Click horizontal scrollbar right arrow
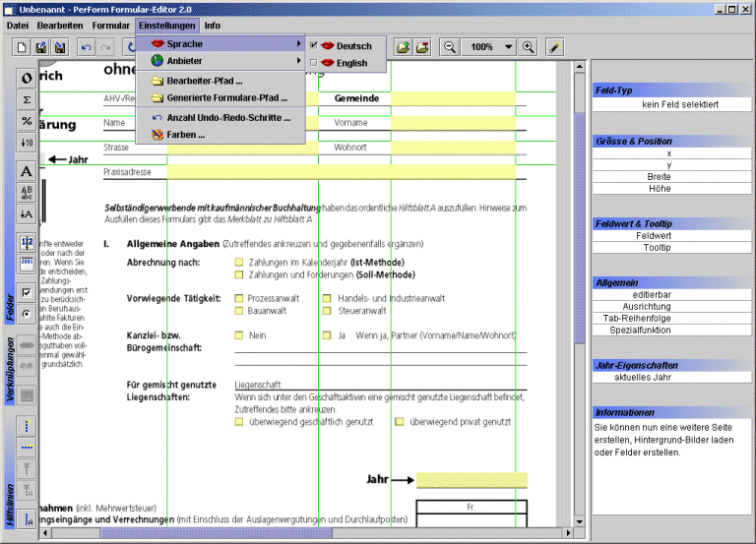Screen dimensions: 756x544 568,533
